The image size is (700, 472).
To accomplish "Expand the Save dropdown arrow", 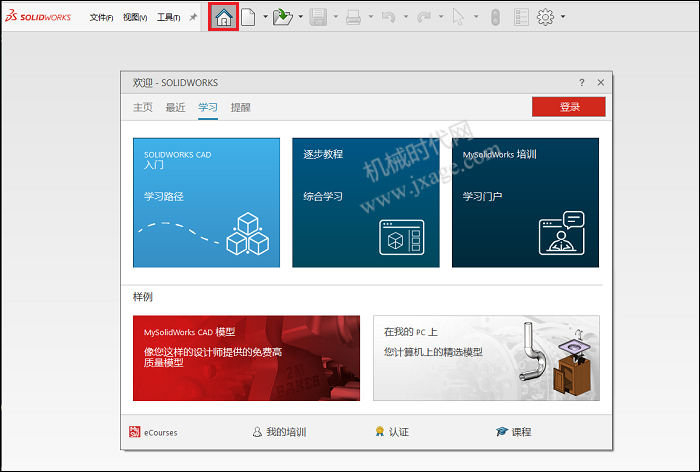I will click(x=336, y=17).
